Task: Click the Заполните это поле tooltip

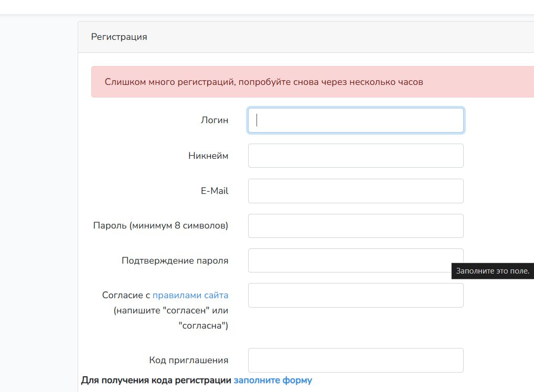Action: pos(492,271)
